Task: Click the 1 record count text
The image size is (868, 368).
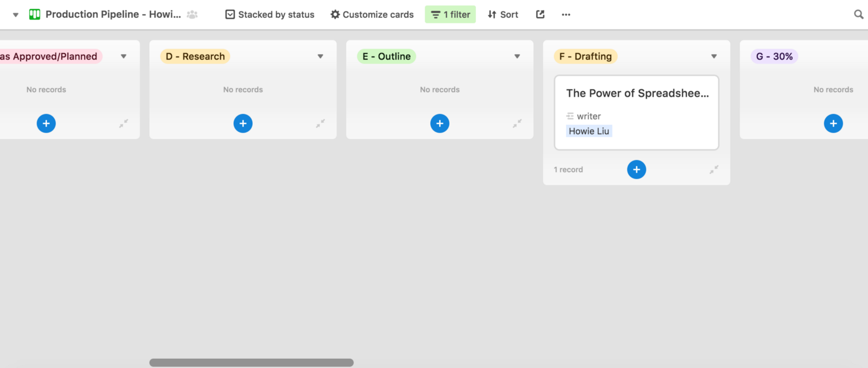Action: click(x=569, y=170)
